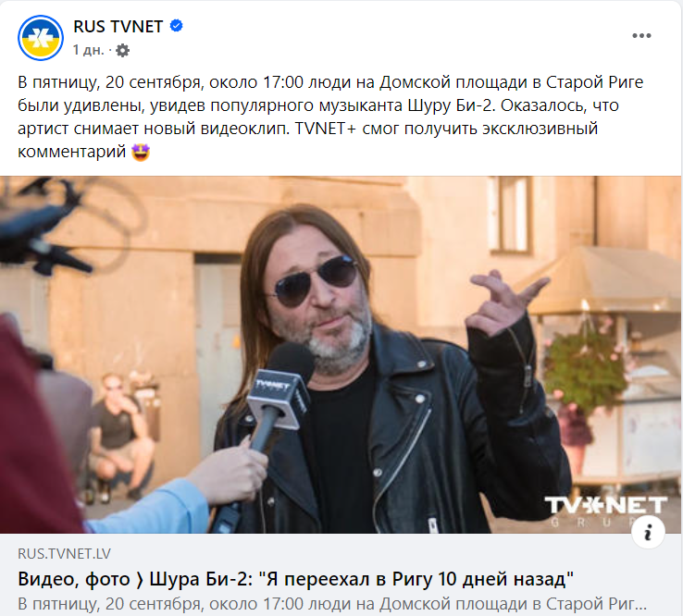The height and width of the screenshot is (616, 683).
Task: Click the post privacy gear icon
Action: 123,51
